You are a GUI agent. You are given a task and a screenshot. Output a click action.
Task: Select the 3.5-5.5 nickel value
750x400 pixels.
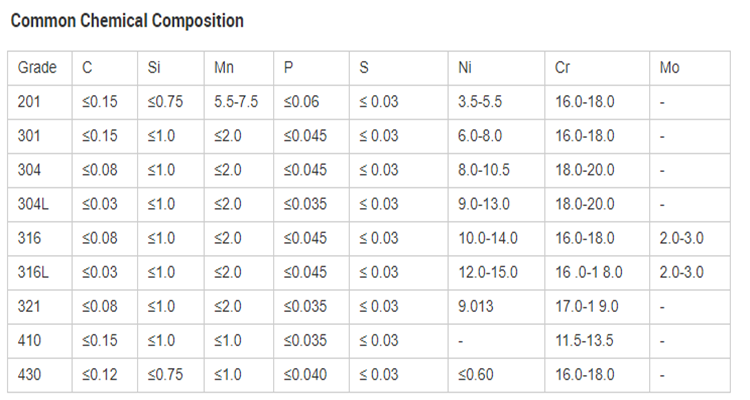480,102
